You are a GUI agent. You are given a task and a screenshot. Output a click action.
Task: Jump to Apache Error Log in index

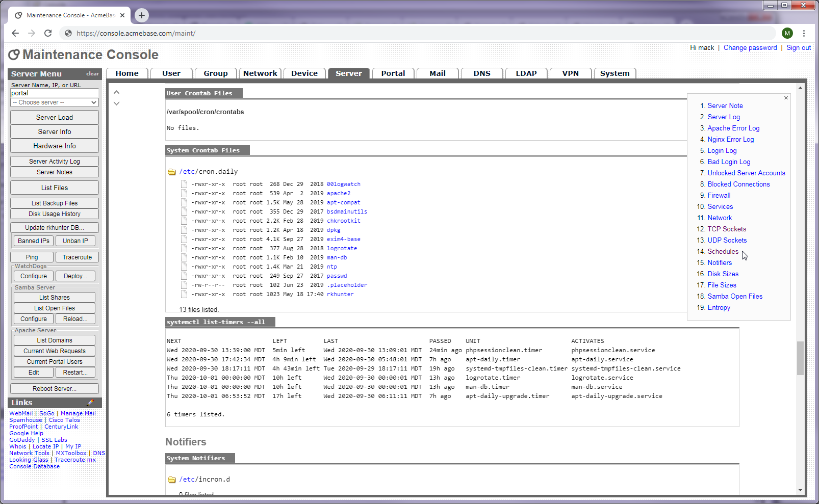[x=733, y=128]
